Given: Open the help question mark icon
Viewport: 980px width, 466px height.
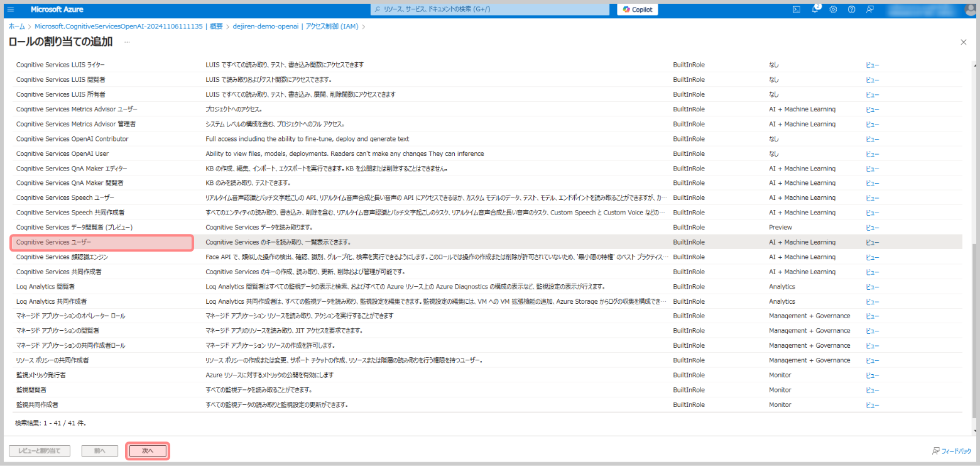Looking at the screenshot, I should (851, 9).
